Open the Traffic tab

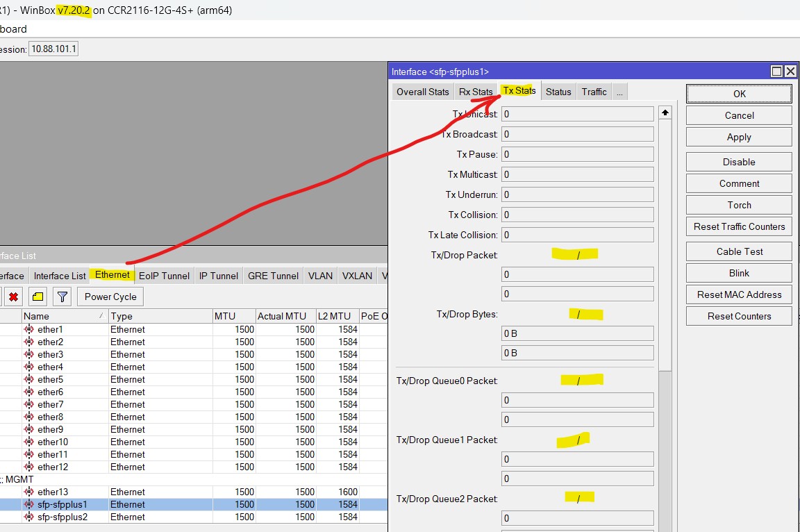594,92
